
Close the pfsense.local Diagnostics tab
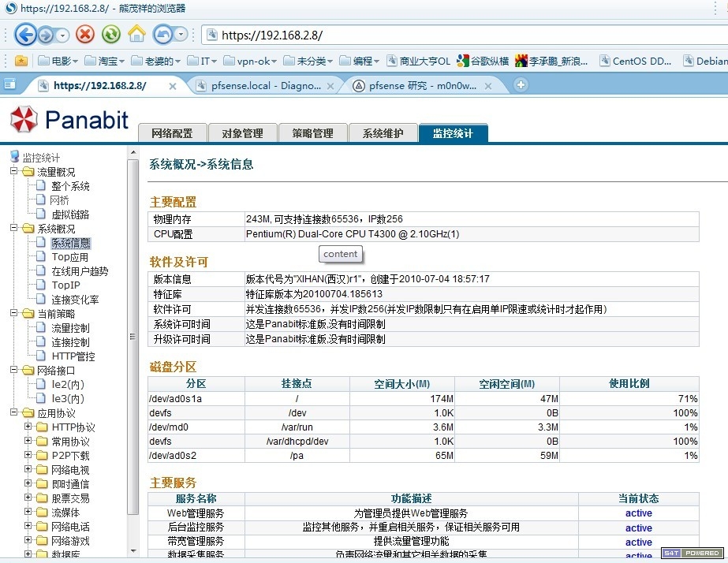click(x=330, y=86)
